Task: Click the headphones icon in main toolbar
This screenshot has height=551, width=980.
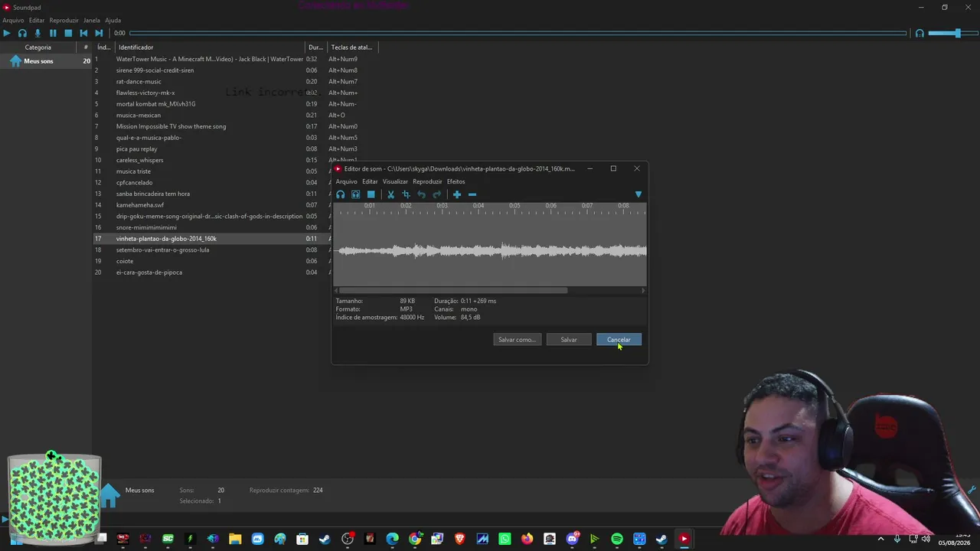Action: [x=22, y=33]
